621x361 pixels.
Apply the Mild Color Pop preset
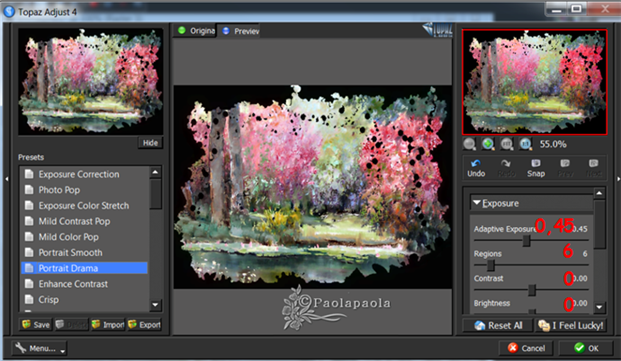point(84,237)
